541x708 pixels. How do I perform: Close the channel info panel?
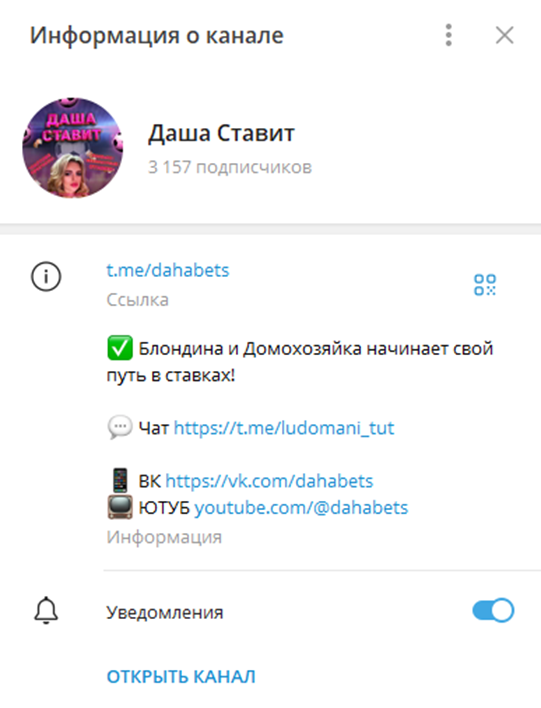[504, 35]
